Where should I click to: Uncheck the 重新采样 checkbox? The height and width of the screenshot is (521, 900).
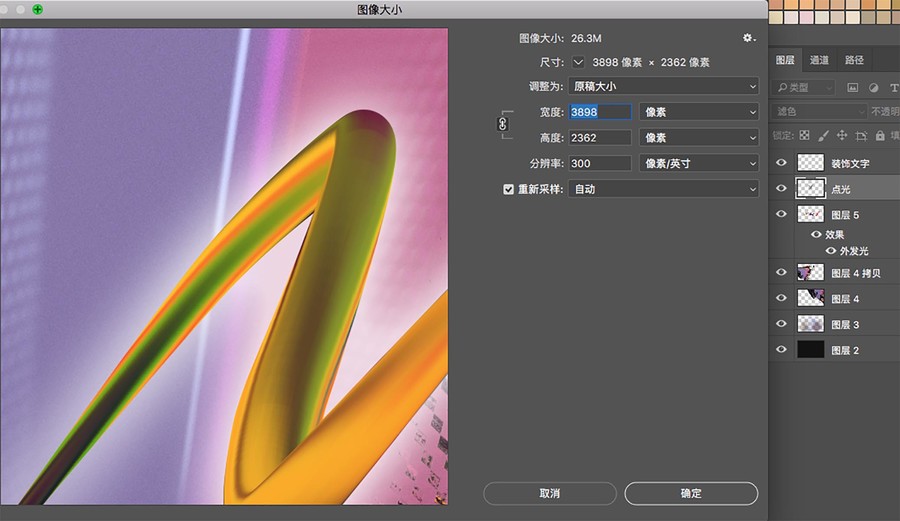click(x=509, y=189)
